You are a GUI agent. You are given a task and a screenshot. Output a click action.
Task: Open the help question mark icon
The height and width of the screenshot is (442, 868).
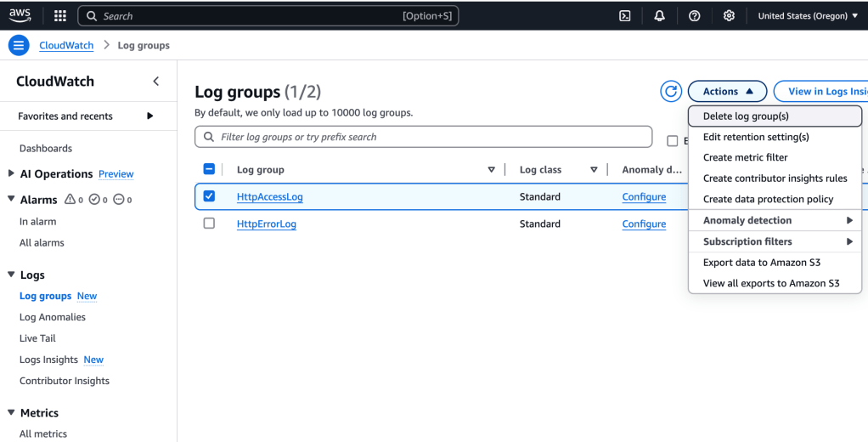tap(694, 15)
